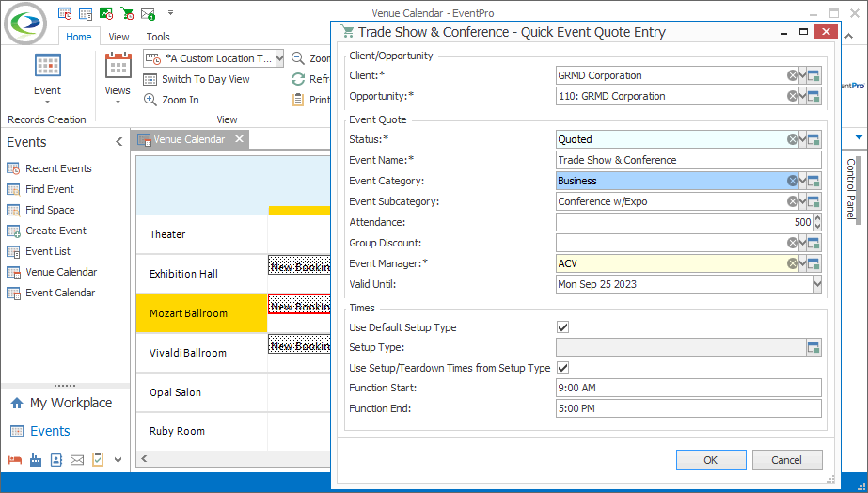Click the blue factory module icon

click(x=36, y=460)
